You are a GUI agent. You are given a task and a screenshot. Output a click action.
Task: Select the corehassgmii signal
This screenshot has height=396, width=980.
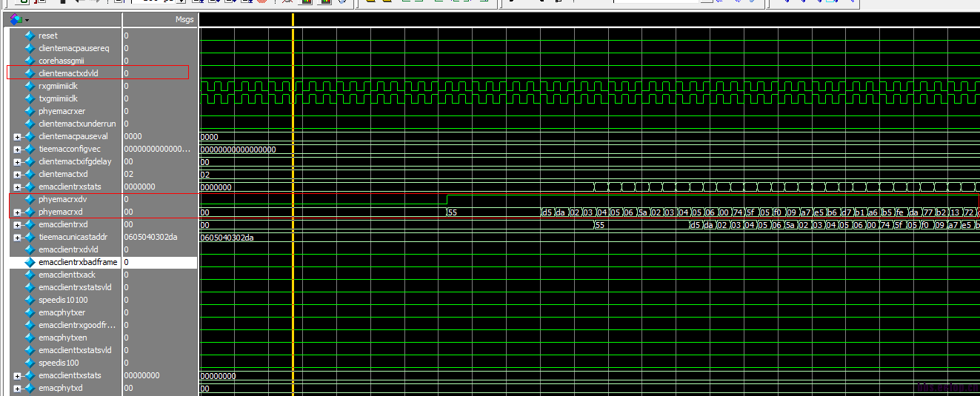pyautogui.click(x=62, y=61)
